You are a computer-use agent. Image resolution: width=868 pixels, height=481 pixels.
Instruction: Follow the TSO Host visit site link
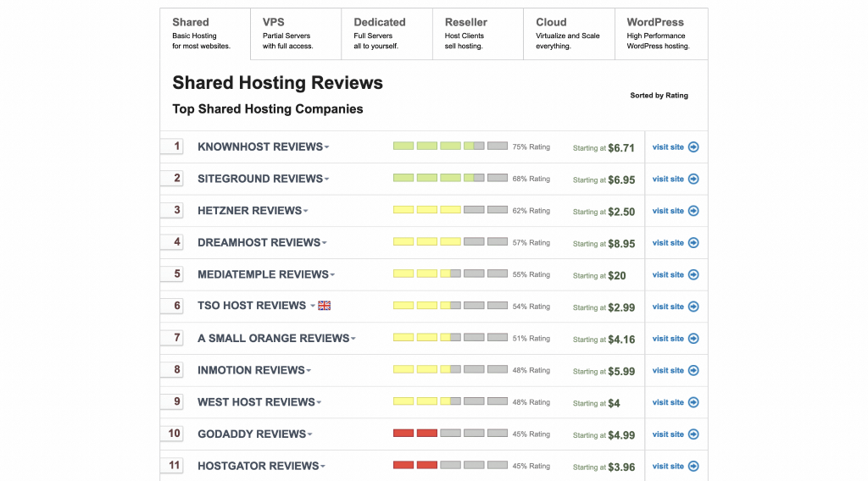pos(668,307)
